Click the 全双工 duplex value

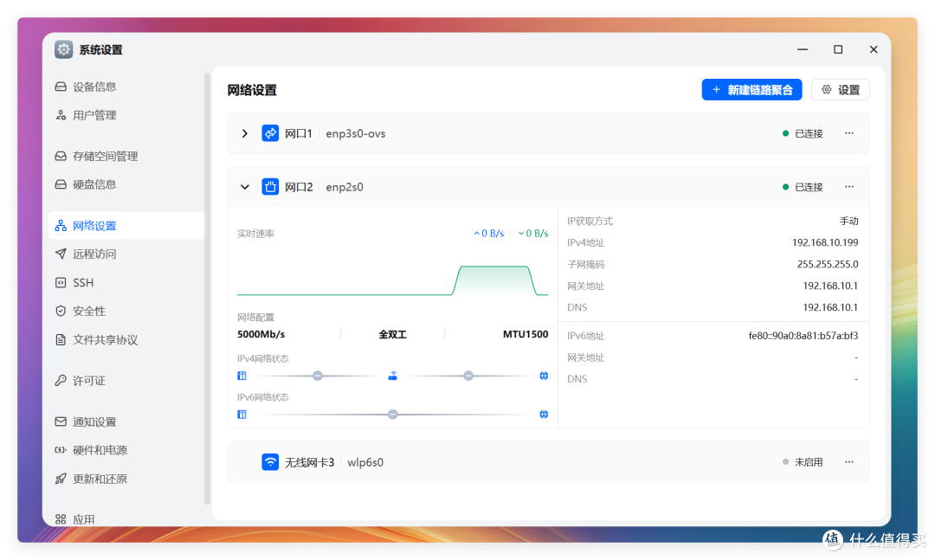[392, 335]
